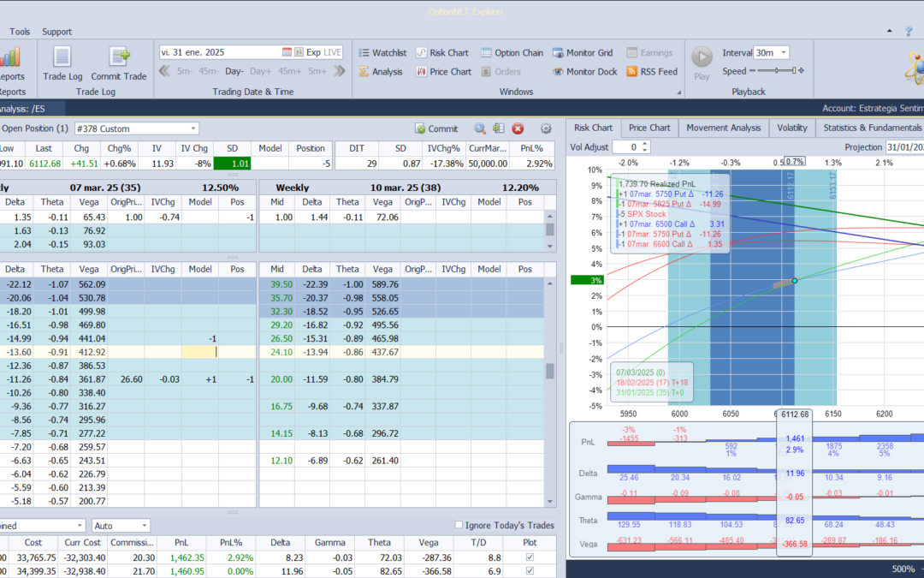
Task: Open the Monitor Grid window
Action: click(x=583, y=52)
